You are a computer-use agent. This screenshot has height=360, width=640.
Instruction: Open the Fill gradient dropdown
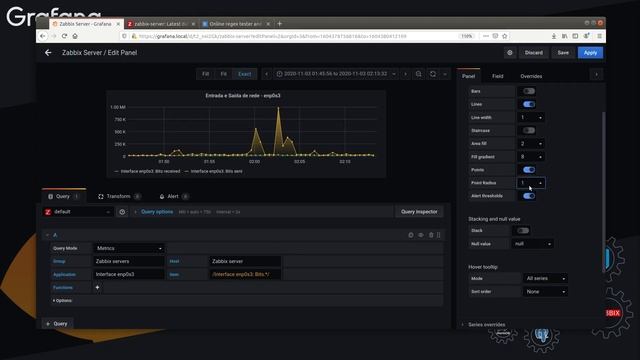click(531, 157)
